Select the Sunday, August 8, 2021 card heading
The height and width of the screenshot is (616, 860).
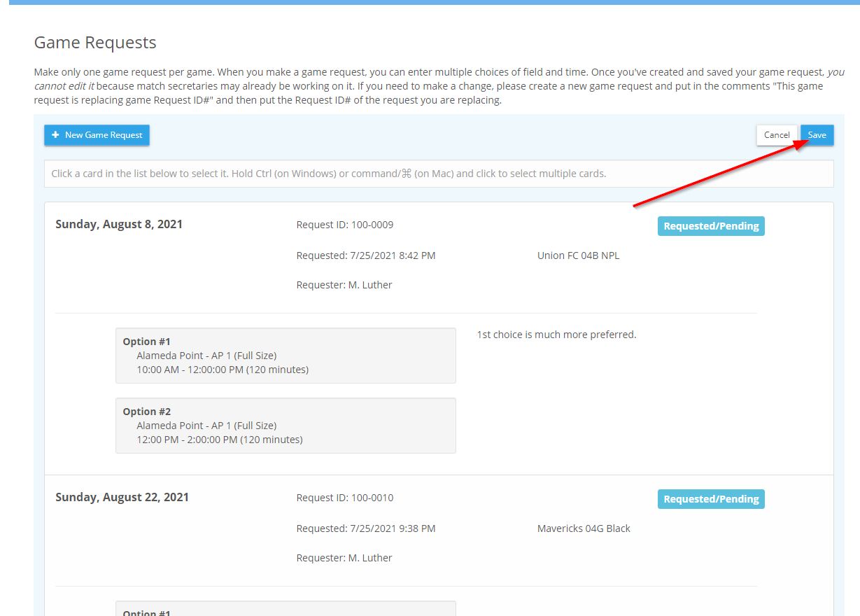(119, 225)
